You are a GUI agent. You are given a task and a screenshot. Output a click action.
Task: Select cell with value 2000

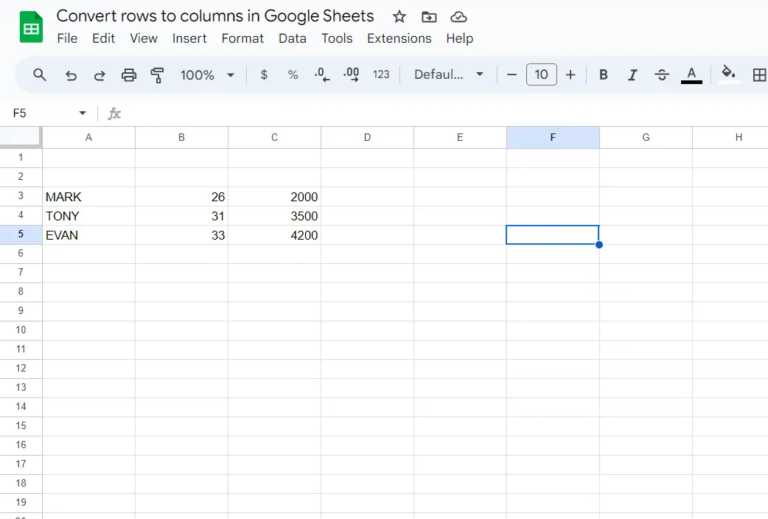275,197
